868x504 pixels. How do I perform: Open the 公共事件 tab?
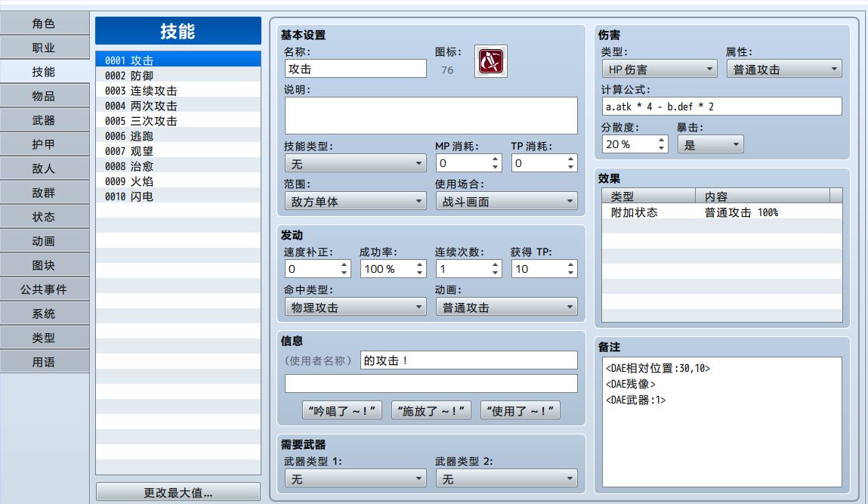45,289
